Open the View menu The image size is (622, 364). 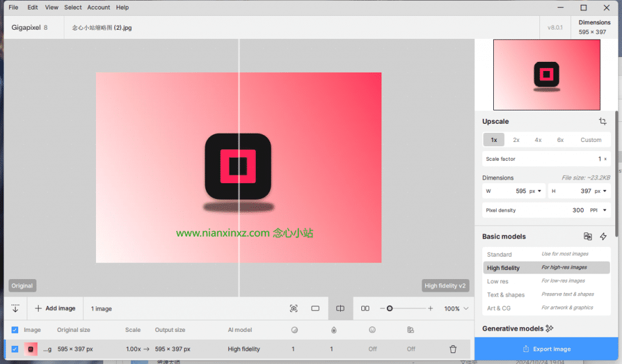coord(52,7)
